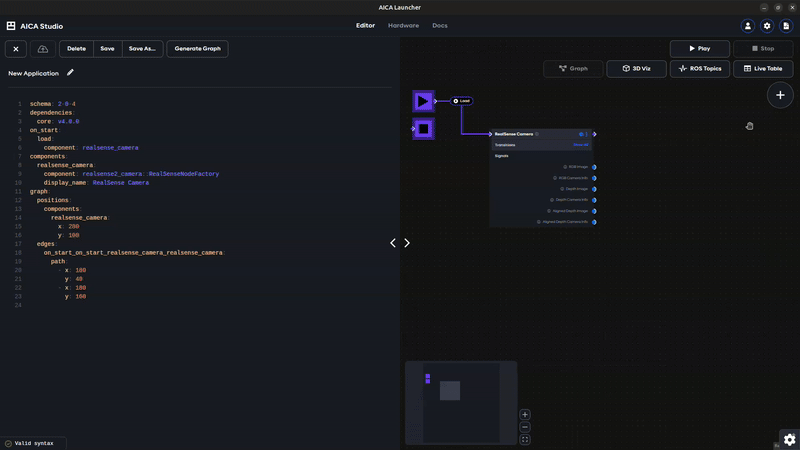Open RealSense Camera node kebab menu

click(586, 134)
